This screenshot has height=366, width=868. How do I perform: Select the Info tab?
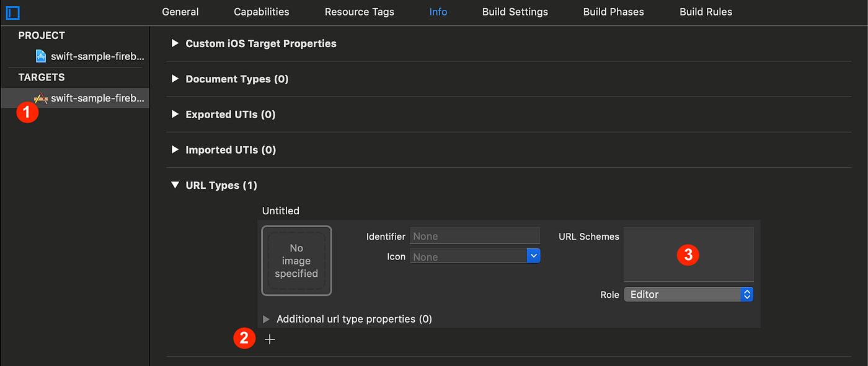pyautogui.click(x=438, y=11)
